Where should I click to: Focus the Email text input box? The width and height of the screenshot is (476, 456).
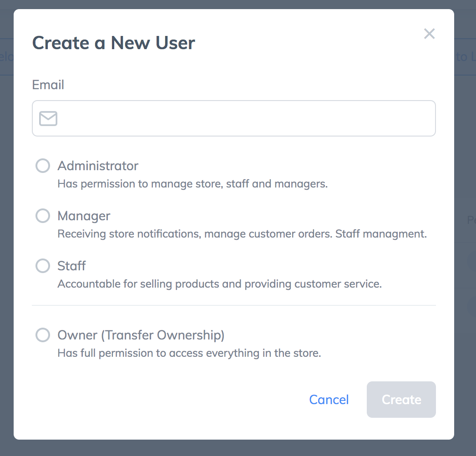234,118
